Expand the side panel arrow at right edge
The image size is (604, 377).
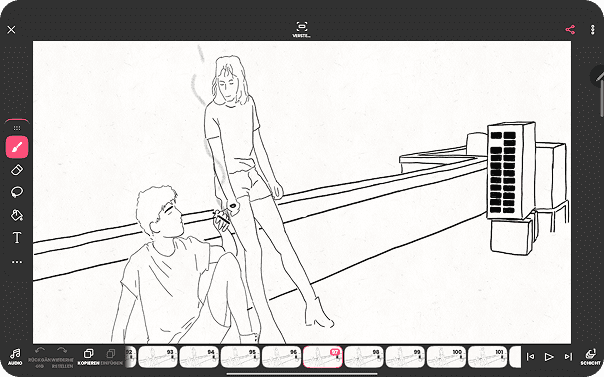599,77
